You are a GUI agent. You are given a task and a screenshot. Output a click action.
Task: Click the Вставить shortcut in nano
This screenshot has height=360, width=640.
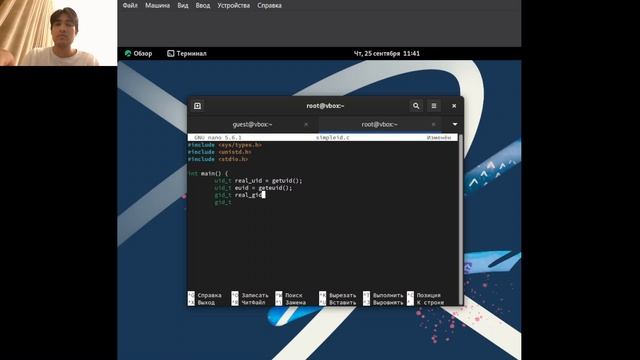338,302
